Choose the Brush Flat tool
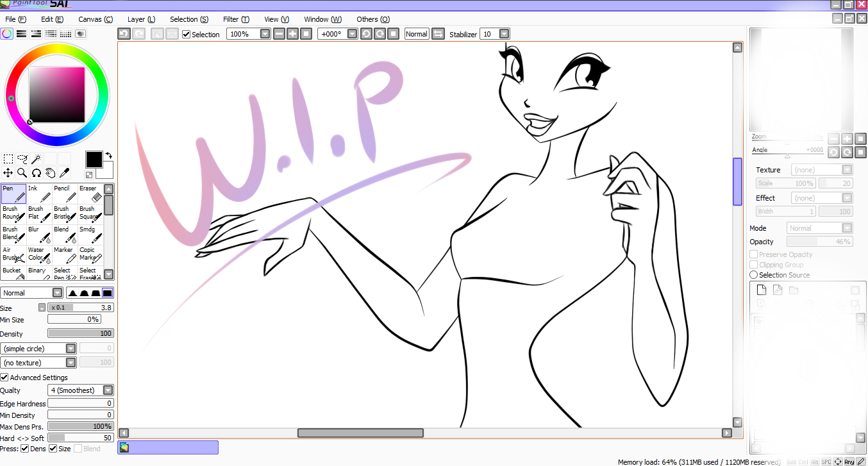 [x=39, y=214]
